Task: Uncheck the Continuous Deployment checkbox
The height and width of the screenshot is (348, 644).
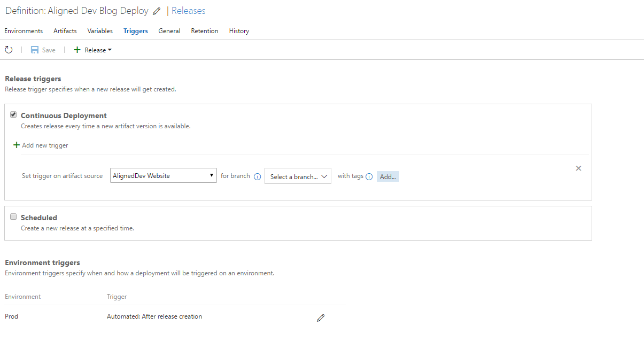Action: point(13,114)
